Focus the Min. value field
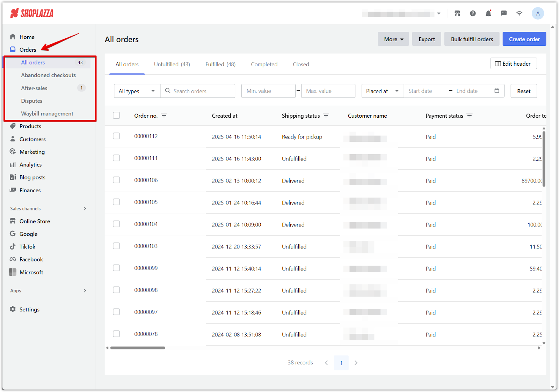 268,91
